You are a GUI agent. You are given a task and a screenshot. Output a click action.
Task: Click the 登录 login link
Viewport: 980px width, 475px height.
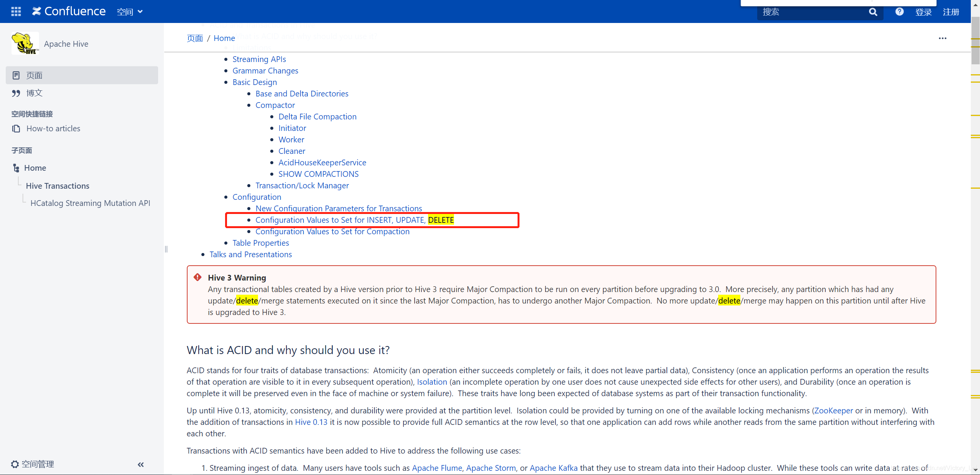point(923,12)
